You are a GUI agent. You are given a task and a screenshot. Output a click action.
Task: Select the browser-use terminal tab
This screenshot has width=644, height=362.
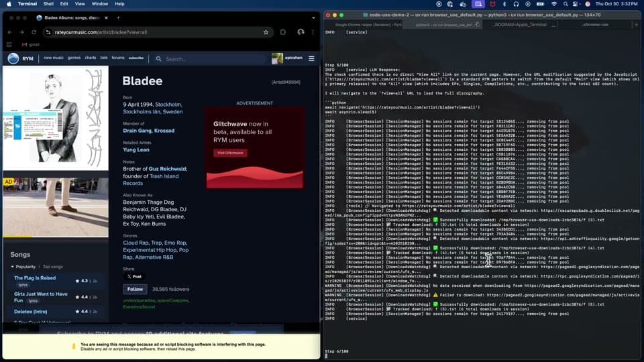tap(595, 25)
